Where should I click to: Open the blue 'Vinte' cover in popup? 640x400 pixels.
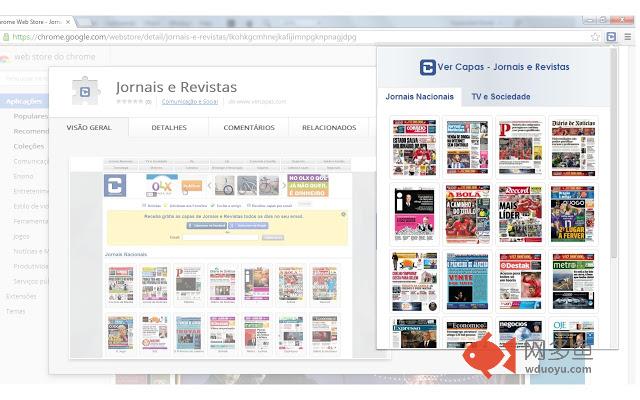pos(467,282)
